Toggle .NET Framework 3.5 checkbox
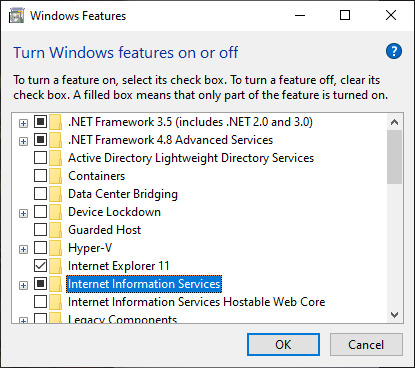 coord(40,122)
